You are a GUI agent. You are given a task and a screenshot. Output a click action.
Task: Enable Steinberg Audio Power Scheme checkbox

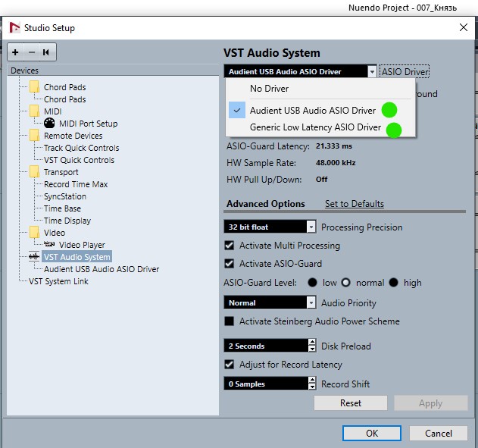coord(230,321)
